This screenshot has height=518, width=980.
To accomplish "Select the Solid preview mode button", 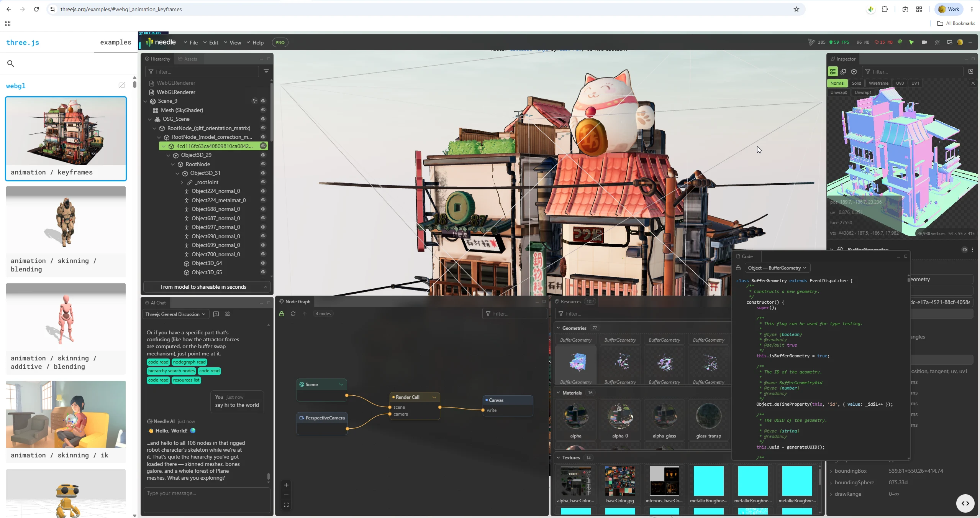I will pos(857,83).
